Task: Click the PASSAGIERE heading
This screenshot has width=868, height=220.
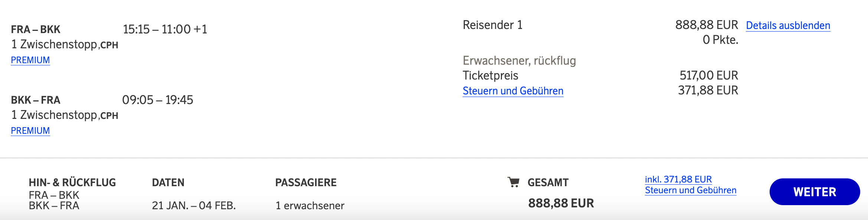Action: point(306,182)
